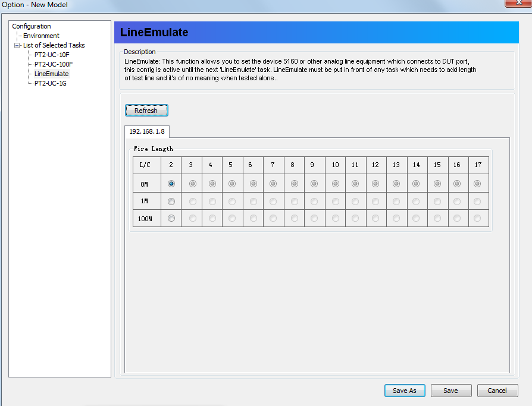This screenshot has height=406, width=532.
Task: Select 0M radio for port 16
Action: point(457,184)
